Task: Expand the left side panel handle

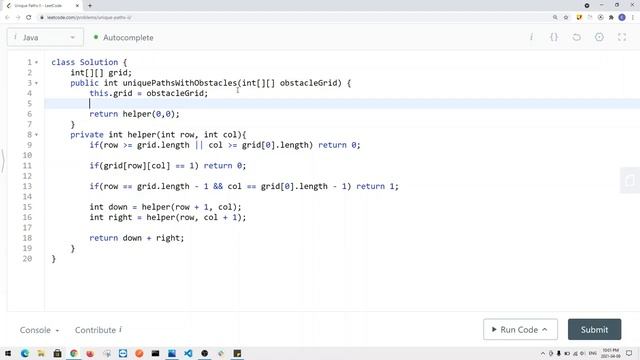Action: 2,161
